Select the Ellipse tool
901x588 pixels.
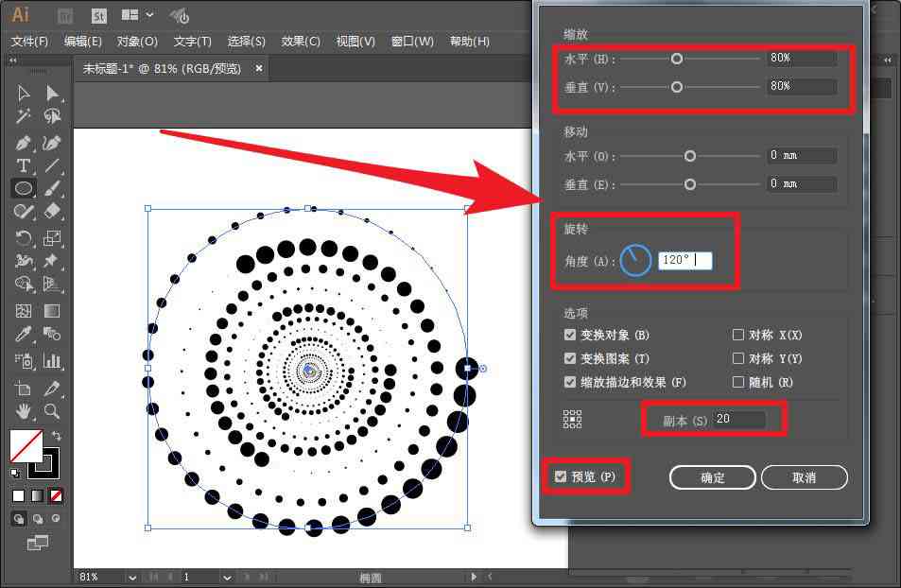[24, 188]
